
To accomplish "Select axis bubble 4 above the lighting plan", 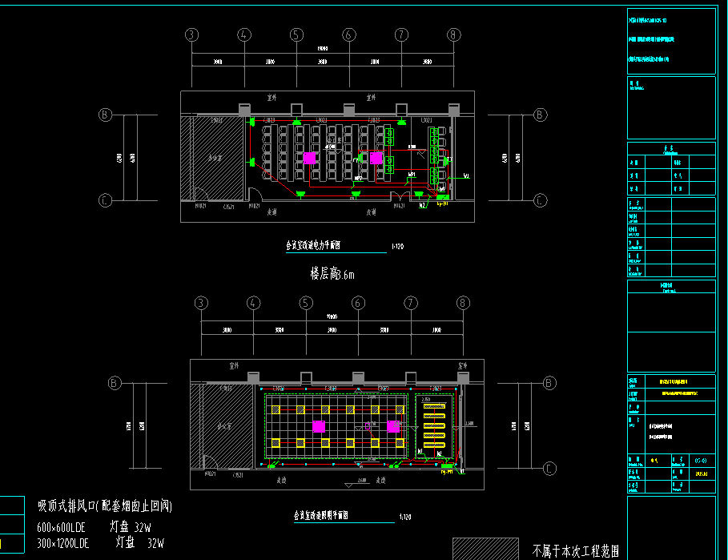I will coord(254,303).
